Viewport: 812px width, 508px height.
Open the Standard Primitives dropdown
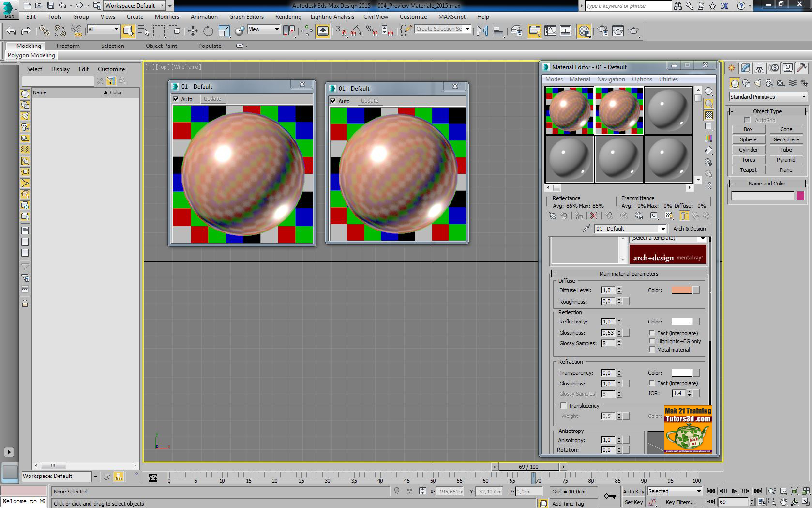pos(767,97)
